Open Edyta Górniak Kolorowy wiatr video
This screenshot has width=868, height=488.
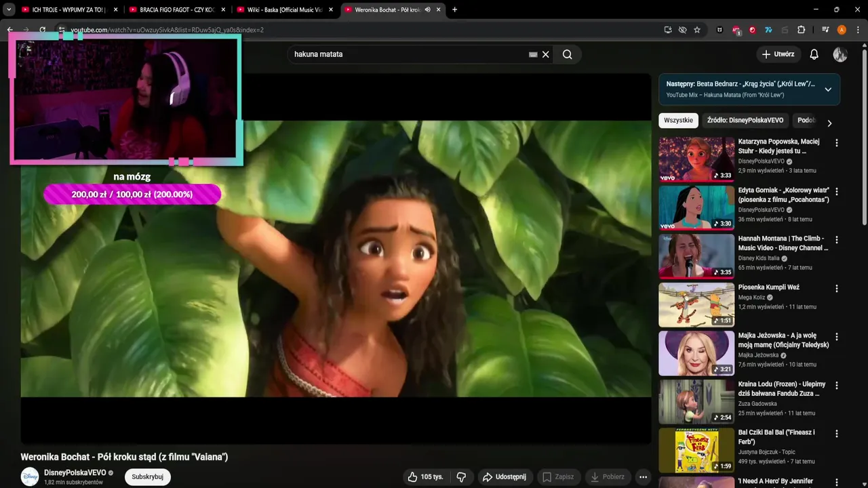696,207
